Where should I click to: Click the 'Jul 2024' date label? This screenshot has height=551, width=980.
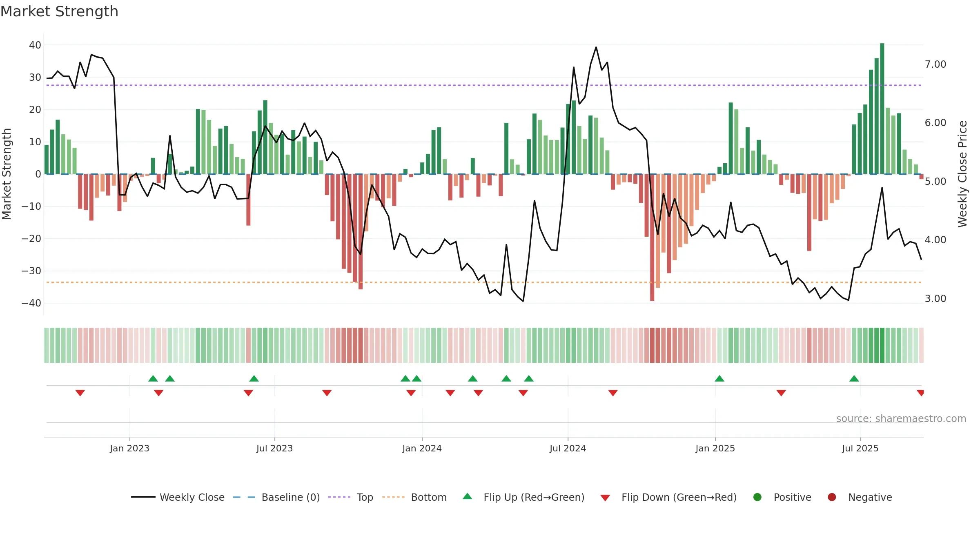pos(568,448)
